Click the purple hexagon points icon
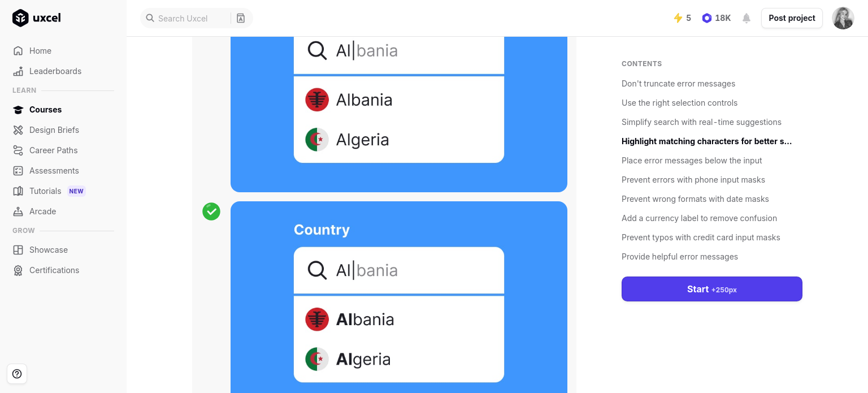Viewport: 868px width, 393px height. [x=707, y=18]
